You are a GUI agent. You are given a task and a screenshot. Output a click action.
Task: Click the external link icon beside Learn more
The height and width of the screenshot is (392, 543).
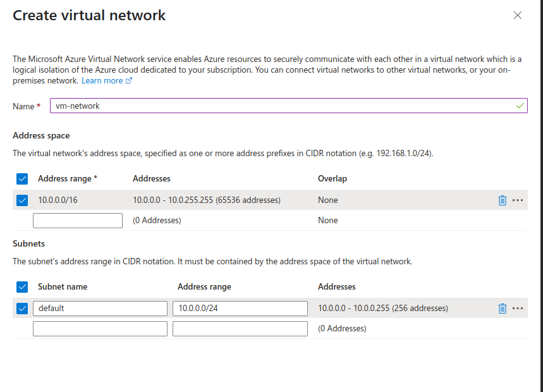click(128, 80)
